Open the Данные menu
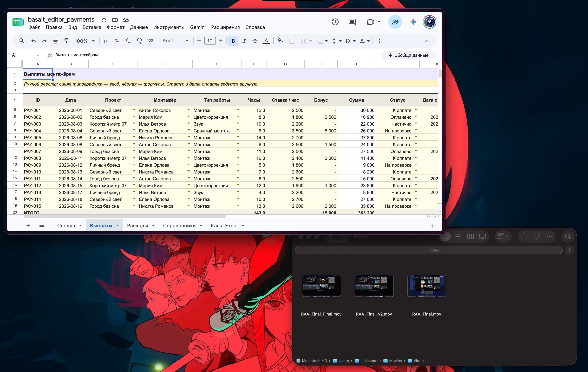The image size is (588, 372). click(x=139, y=27)
